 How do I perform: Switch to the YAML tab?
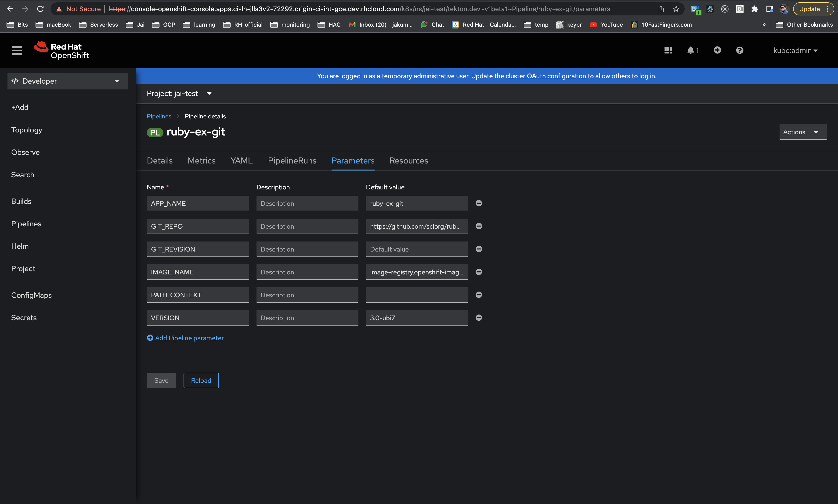[241, 161]
